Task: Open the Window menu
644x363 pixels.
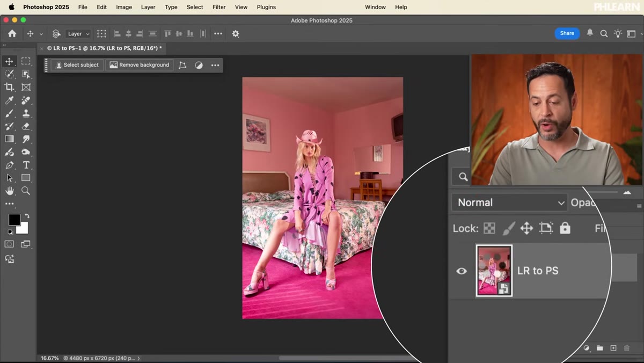Action: [x=375, y=7]
